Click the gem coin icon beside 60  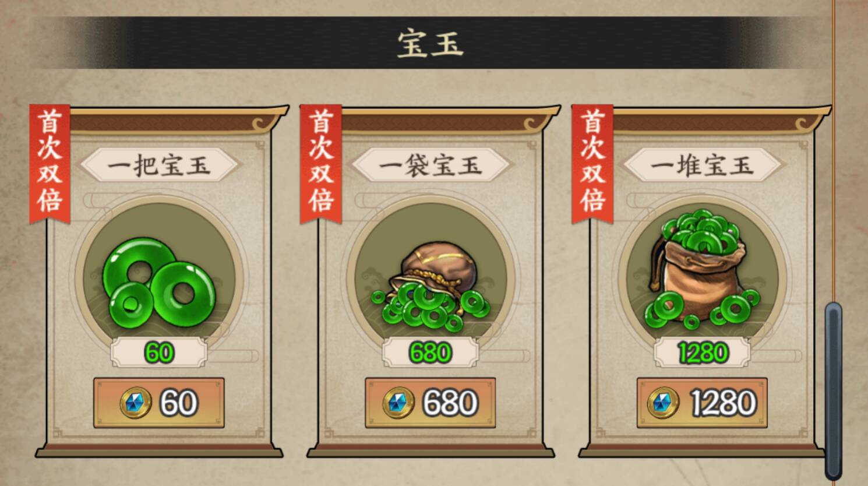[x=136, y=403]
